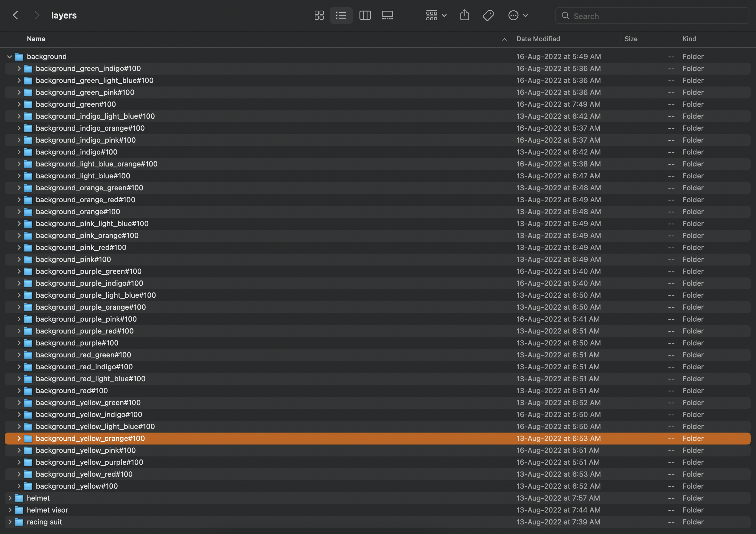Select background_yellow_green#100 row
This screenshot has width=756, height=534.
(x=378, y=402)
